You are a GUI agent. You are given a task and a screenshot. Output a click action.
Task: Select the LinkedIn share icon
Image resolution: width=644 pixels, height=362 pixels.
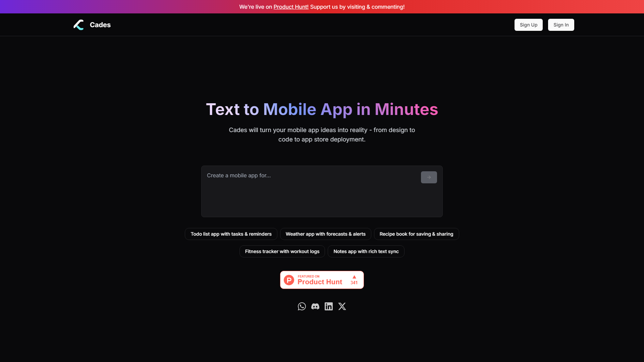point(328,306)
